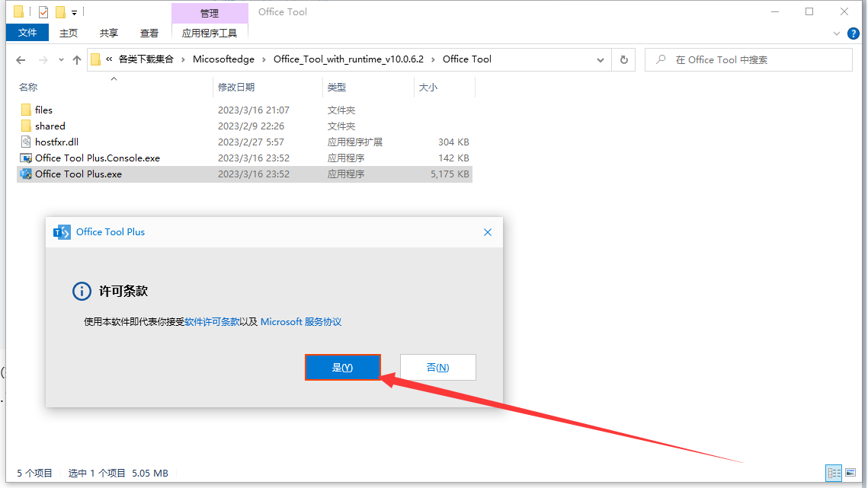Select the hostfxr.dll file icon
The image size is (868, 488).
25,142
